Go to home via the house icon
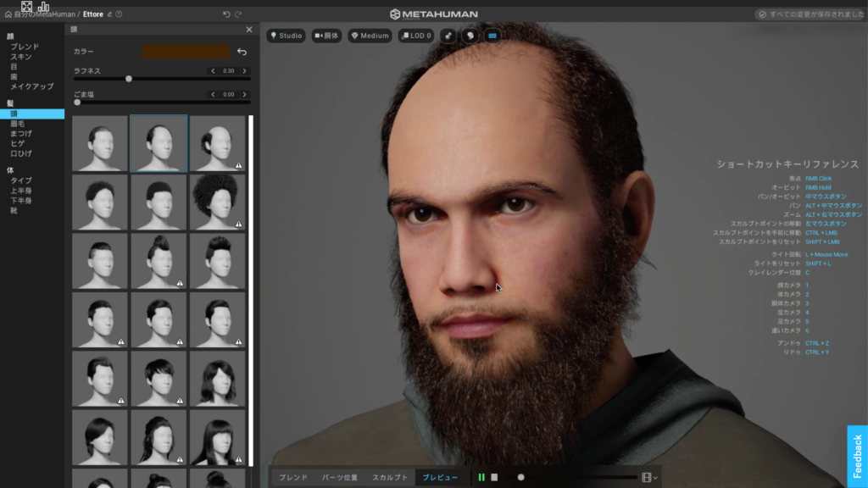Viewport: 868px width, 488px height. pos(8,14)
